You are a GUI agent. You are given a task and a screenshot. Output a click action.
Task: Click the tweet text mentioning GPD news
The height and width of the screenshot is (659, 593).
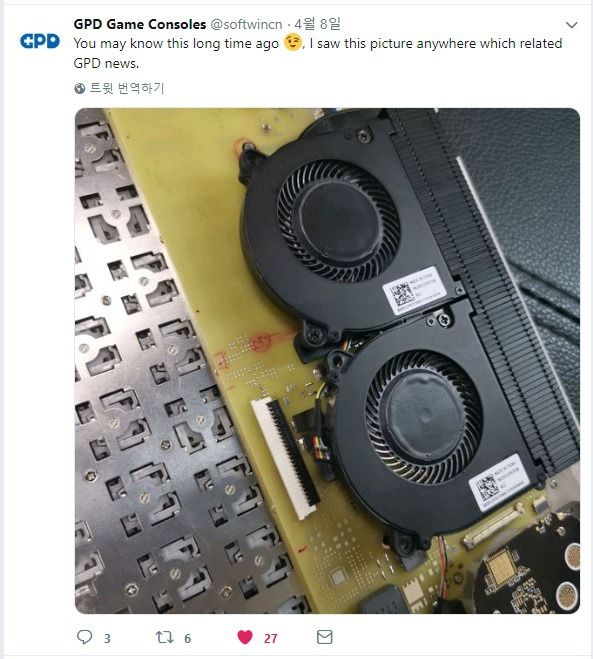point(318,53)
